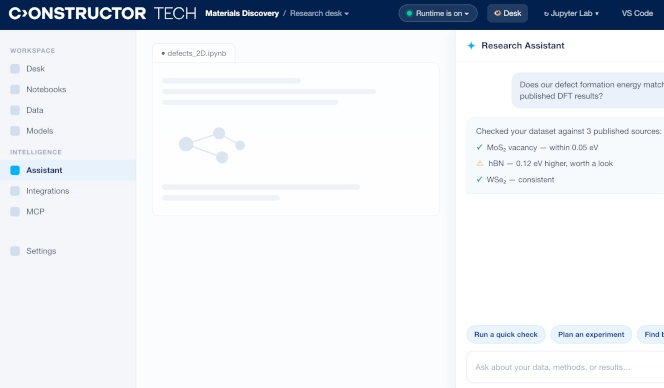Click the hBN warning triangle icon
664x388 pixels.
[x=480, y=163]
